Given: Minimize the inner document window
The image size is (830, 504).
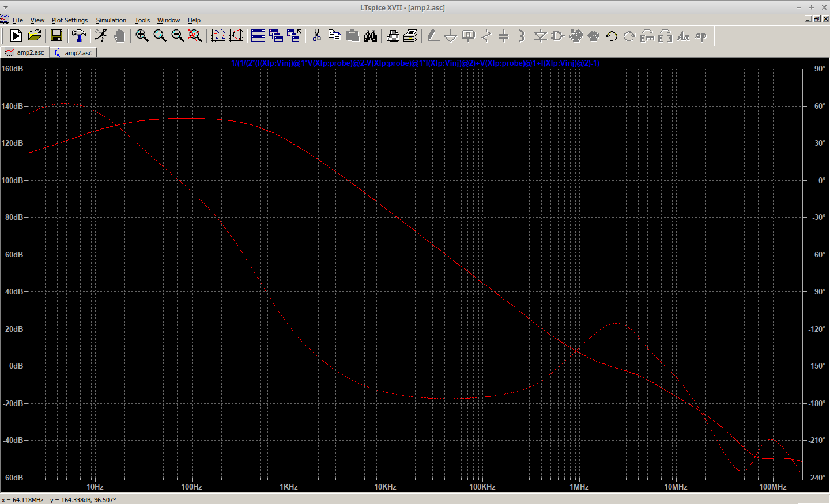Looking at the screenshot, I should pos(808,19).
